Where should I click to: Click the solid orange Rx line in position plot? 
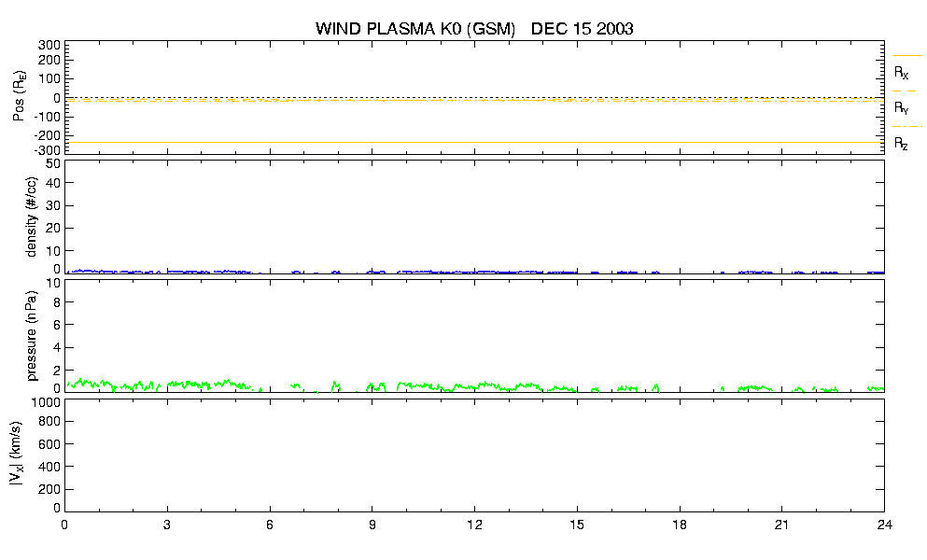tap(475, 143)
